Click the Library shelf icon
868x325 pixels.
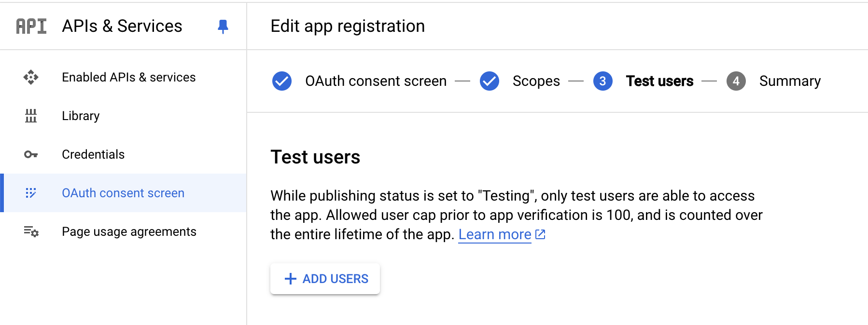[31, 116]
